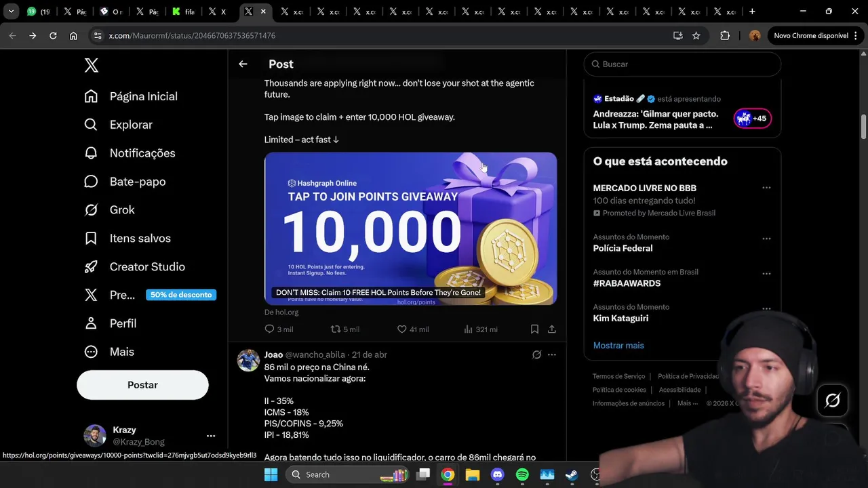Screen dimensions: 868x488
Task: Click the De hol.org link
Action: pyautogui.click(x=281, y=312)
